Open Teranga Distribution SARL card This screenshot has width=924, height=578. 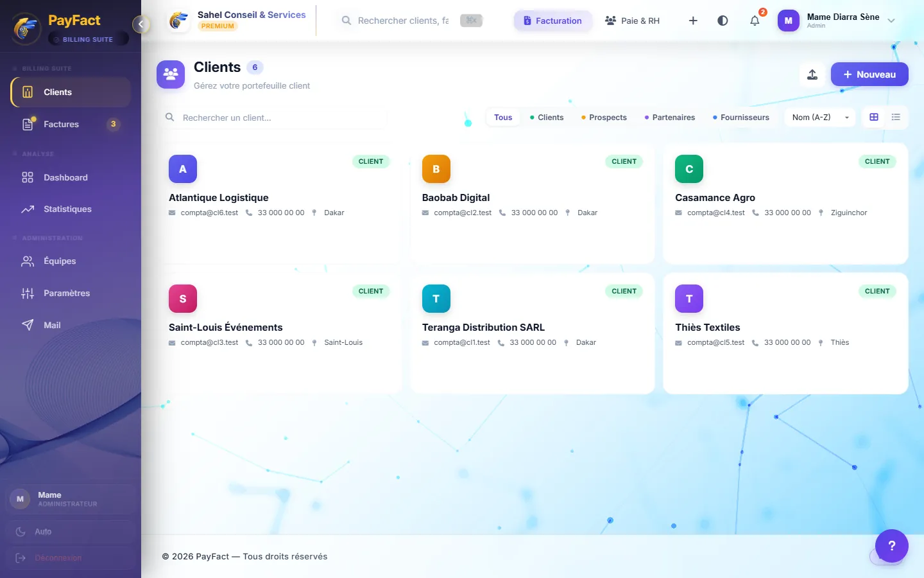tap(533, 333)
